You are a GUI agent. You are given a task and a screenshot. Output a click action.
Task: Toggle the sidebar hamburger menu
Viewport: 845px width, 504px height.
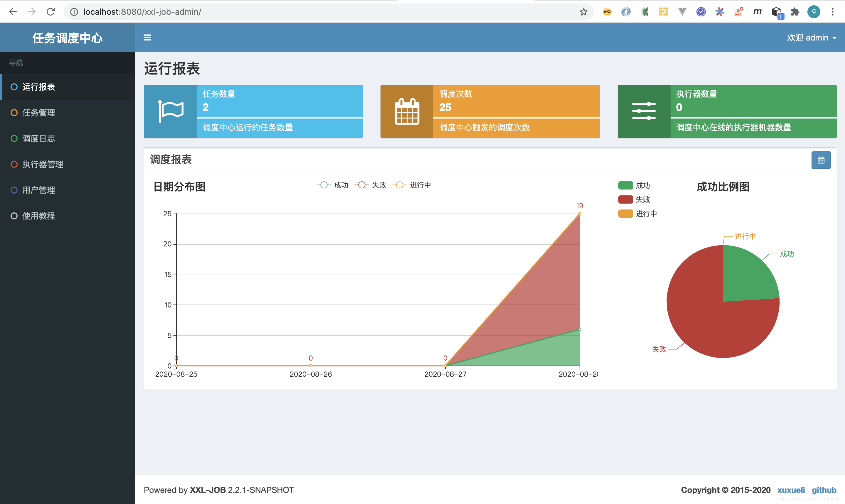point(147,37)
